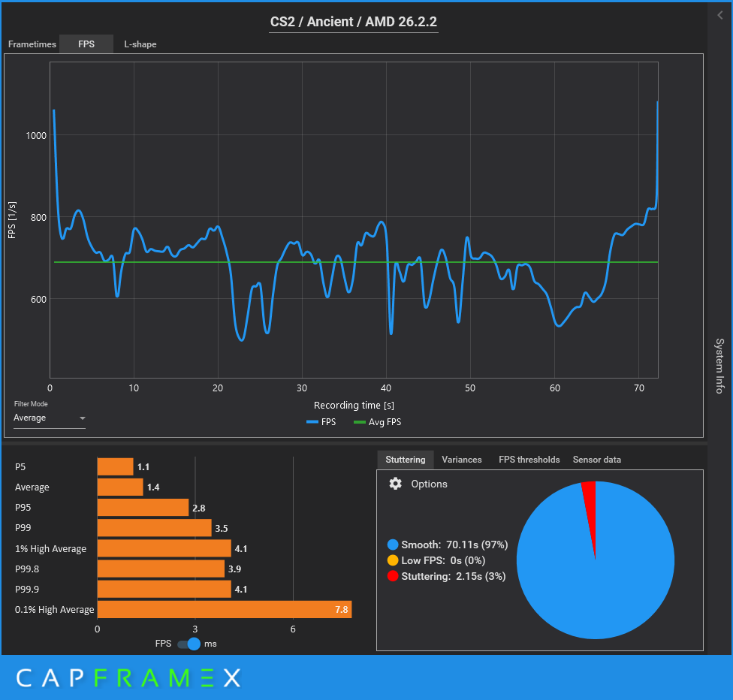Viewport: 733px width, 700px height.
Task: Open the Options gear icon
Action: coord(395,484)
